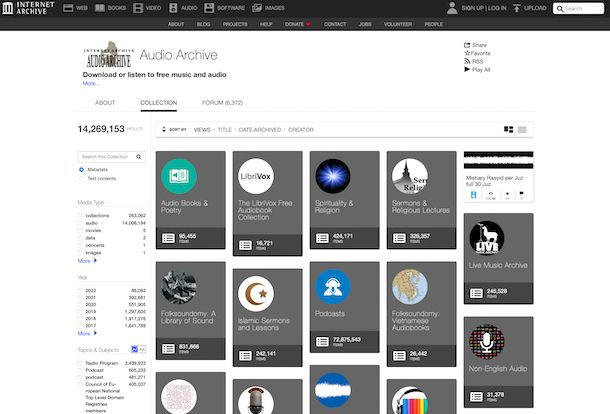Screen dimensions: 610x414
Task: Open the People menu item
Action: (434, 24)
